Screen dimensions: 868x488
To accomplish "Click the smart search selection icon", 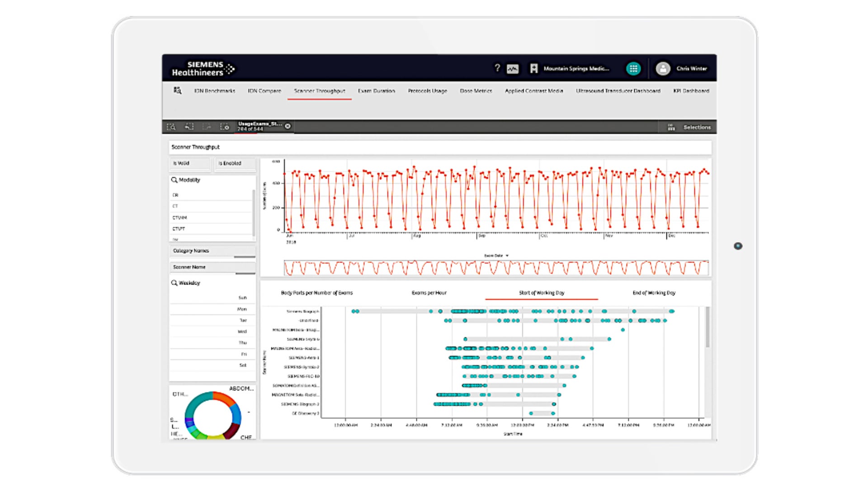I will click(171, 127).
